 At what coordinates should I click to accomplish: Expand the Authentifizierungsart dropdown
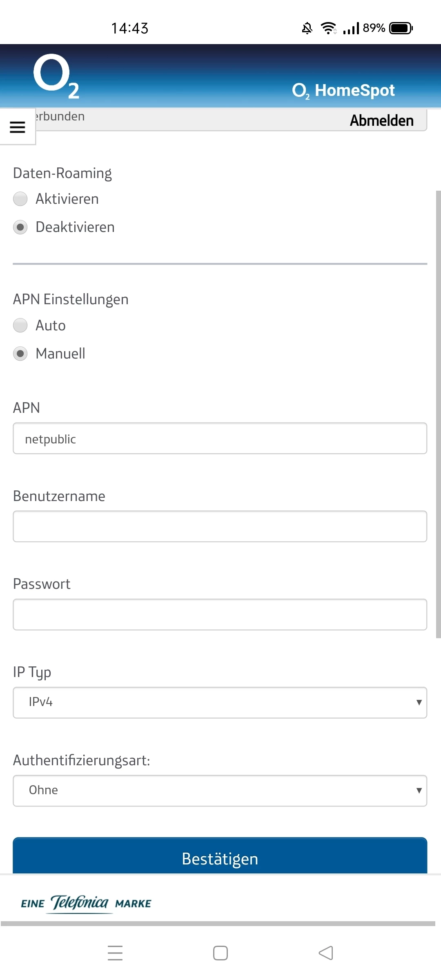point(220,791)
